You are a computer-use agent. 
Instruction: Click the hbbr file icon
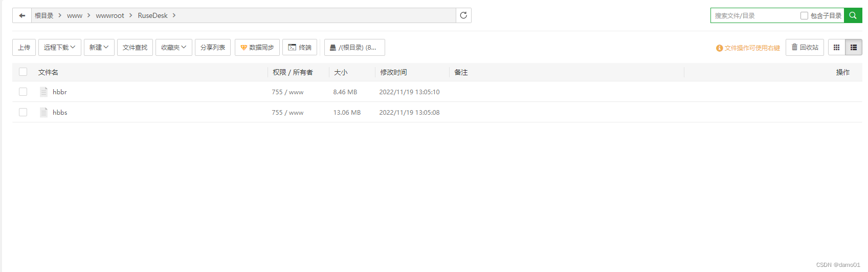click(x=44, y=92)
